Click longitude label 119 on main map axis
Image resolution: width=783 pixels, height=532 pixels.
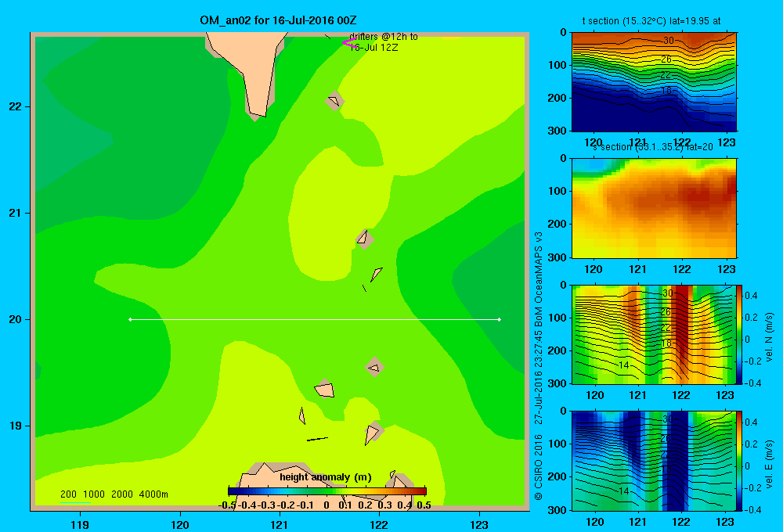[x=80, y=524]
